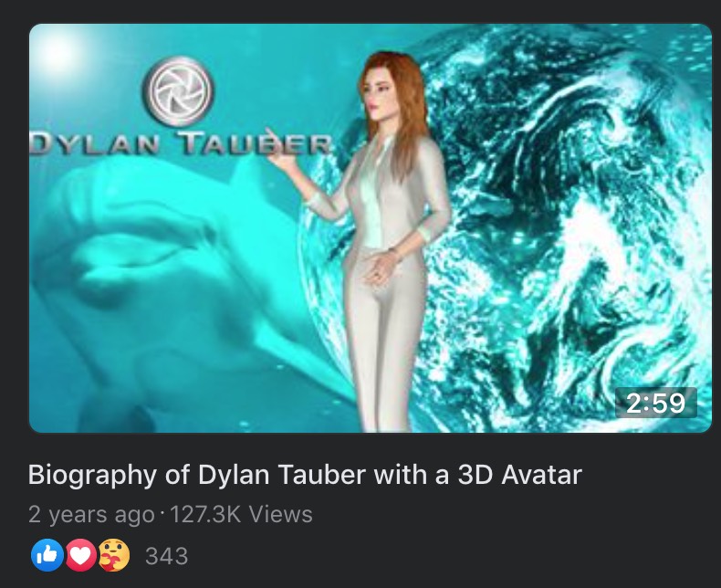
Task: Click the word Avatar in the title
Action: [x=542, y=475]
